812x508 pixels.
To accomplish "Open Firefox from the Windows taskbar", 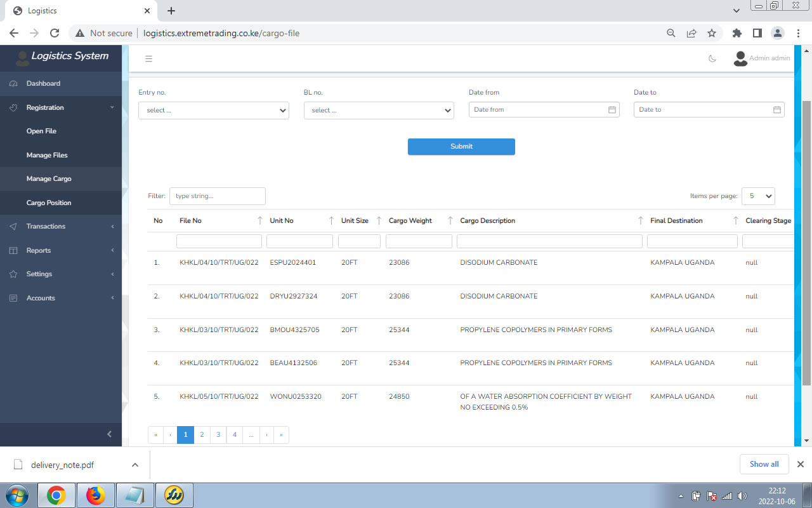I will 95,495.
